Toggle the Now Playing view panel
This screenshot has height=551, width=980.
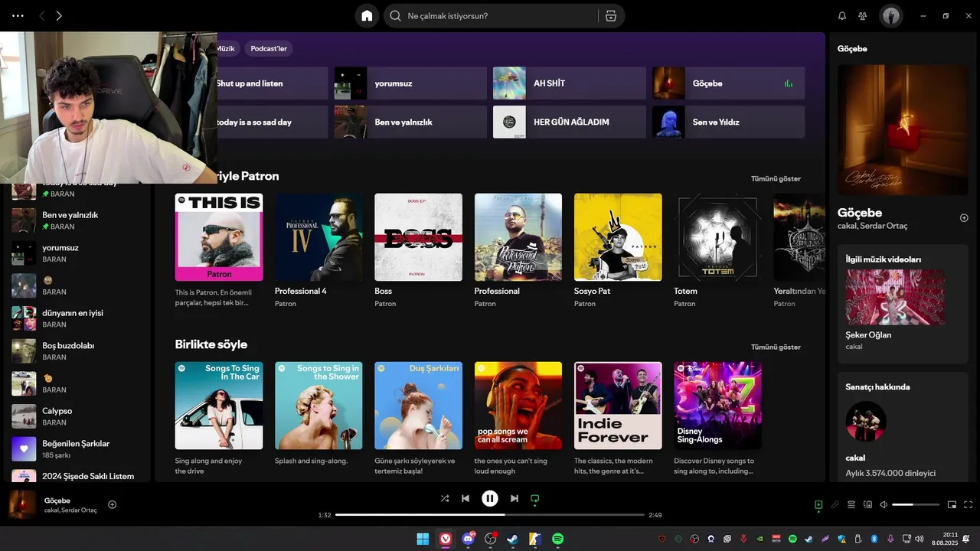tap(818, 504)
